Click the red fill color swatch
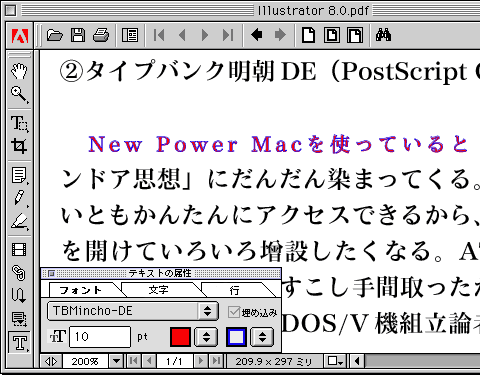480x375 pixels. click(180, 337)
